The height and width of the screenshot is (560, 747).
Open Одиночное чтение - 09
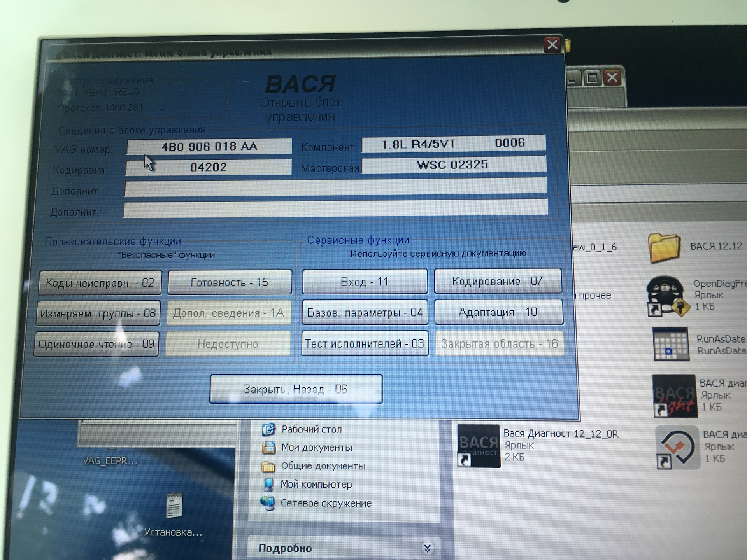(96, 344)
